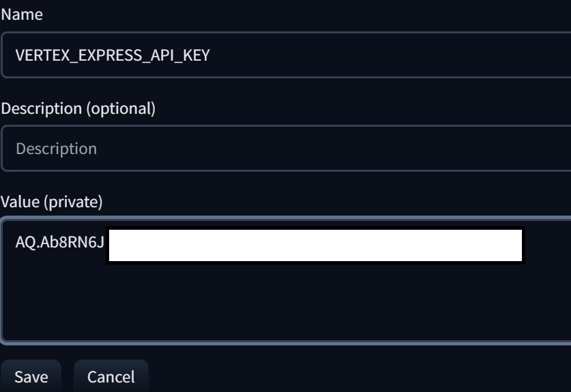Click the Description placeholder text
Image resolution: width=571 pixels, height=392 pixels.
pyautogui.click(x=56, y=148)
